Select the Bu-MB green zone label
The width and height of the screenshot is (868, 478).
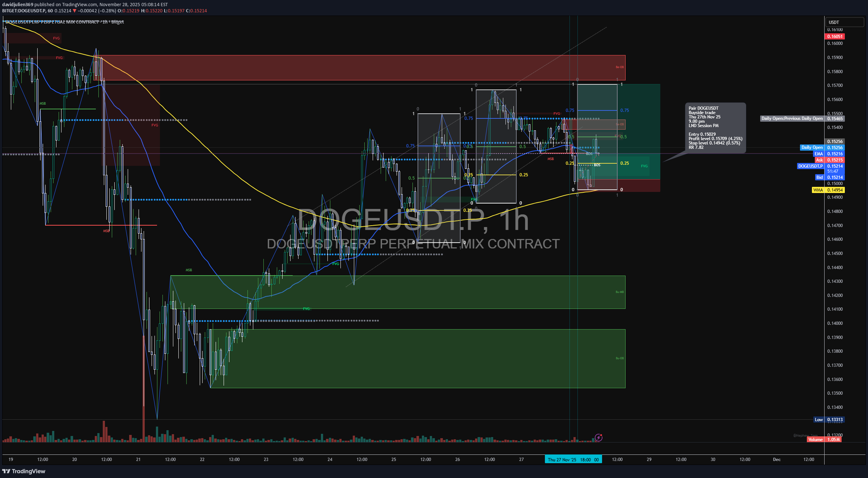tap(619, 292)
